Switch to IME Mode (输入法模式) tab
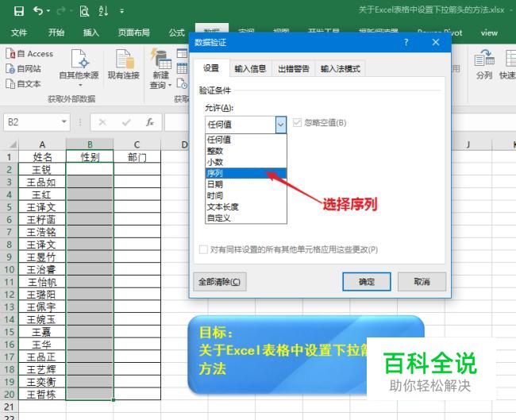 341,69
